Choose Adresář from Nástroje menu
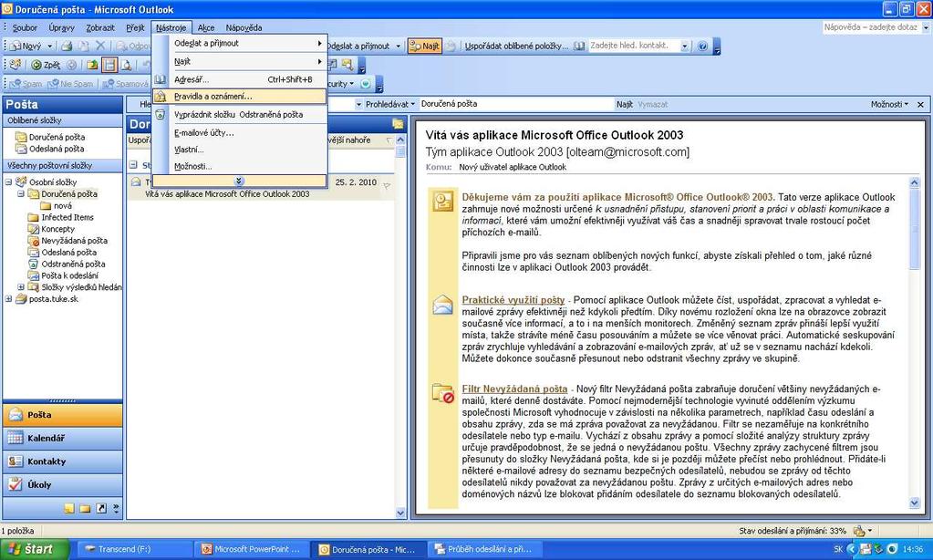 [x=239, y=79]
